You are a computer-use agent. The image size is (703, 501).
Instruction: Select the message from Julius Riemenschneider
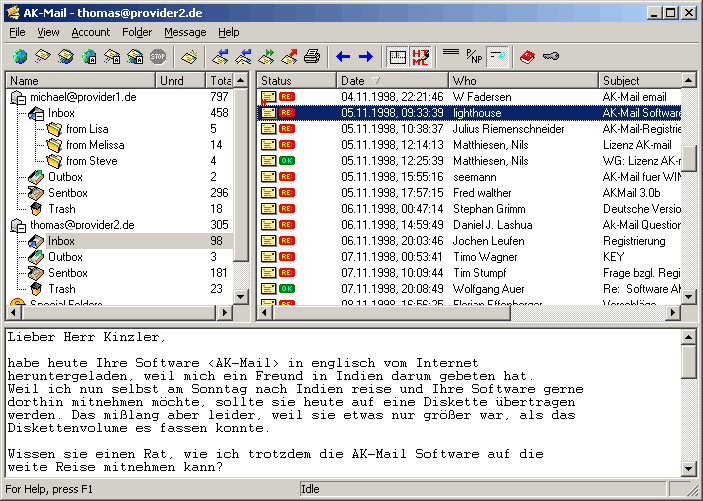(469, 129)
